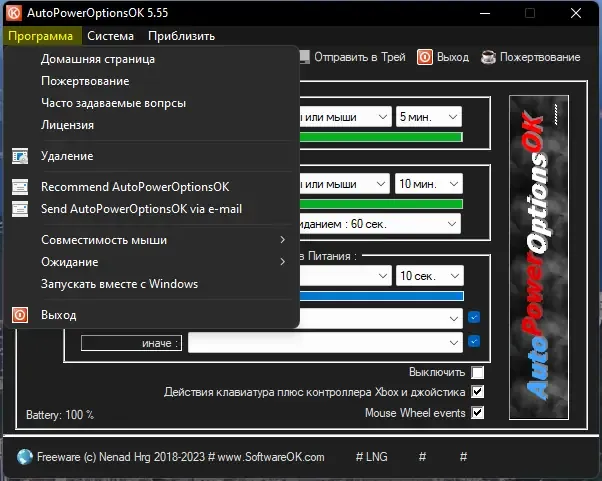Open the иначе power plan dropdown
The image size is (602, 481).
tap(325, 342)
